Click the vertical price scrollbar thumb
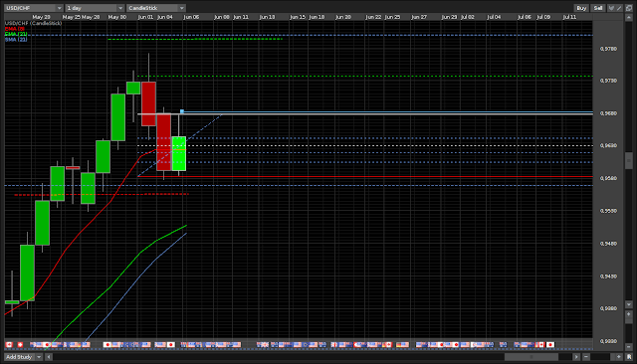This screenshot has height=364, width=637. click(x=629, y=161)
